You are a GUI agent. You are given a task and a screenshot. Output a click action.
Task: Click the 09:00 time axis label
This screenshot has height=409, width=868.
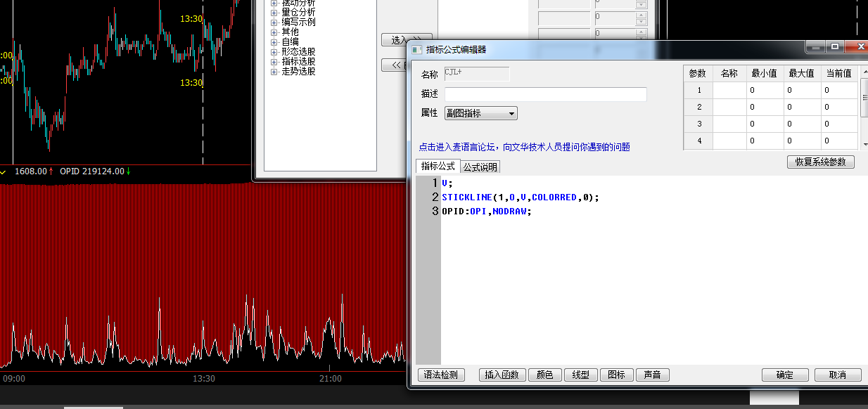click(14, 379)
